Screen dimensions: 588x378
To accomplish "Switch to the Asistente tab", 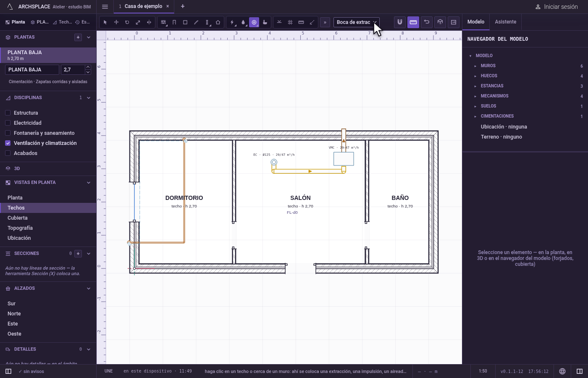I will tap(505, 22).
